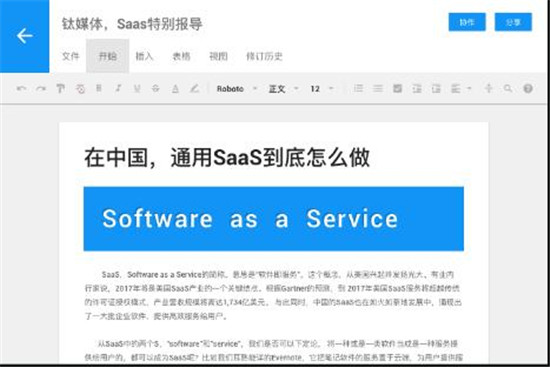The image size is (550, 367).
Task: Open the Roboto font dropdown
Action: [x=237, y=89]
